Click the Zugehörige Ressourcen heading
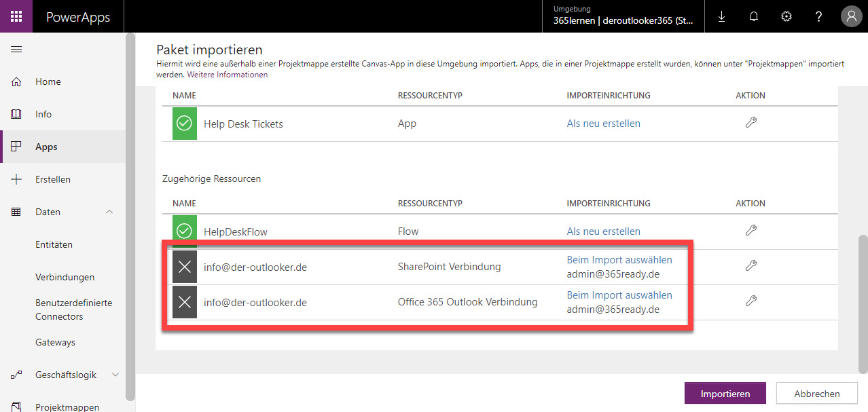The height and width of the screenshot is (412, 868). pyautogui.click(x=211, y=179)
